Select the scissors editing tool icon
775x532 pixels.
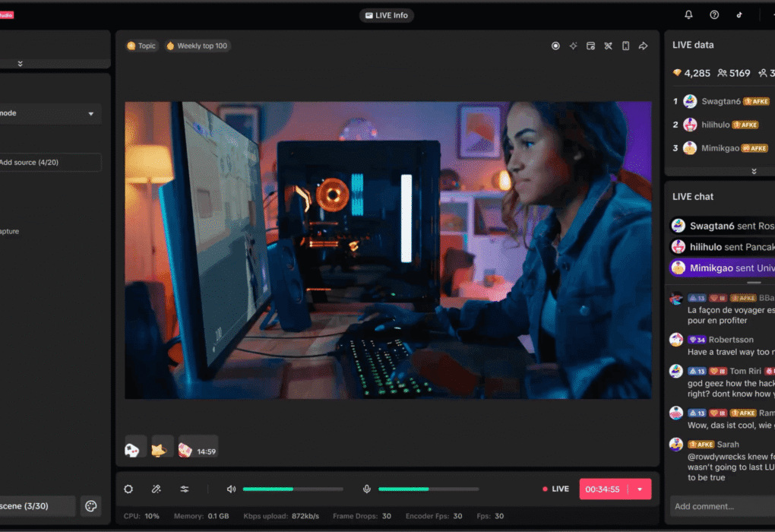(608, 46)
